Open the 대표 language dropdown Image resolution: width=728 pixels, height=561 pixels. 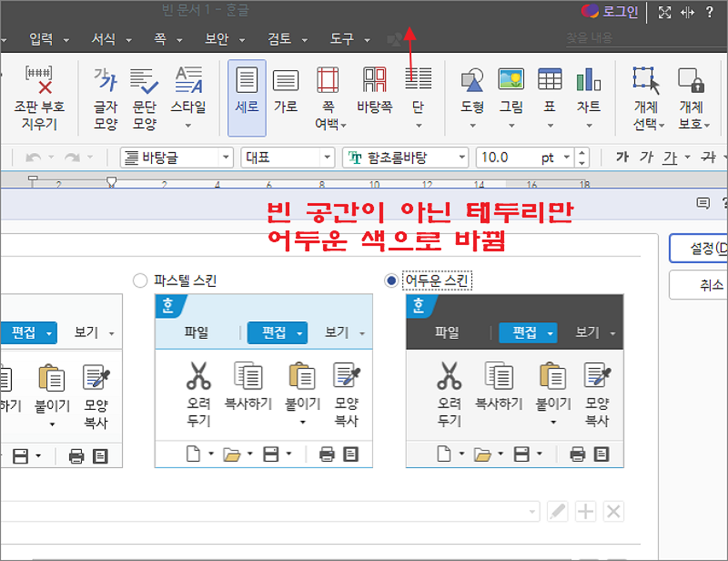[x=327, y=157]
